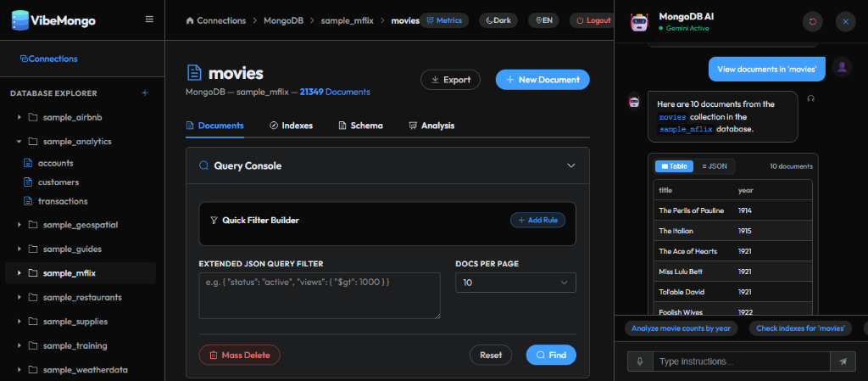Log out using the Logout button
The height and width of the screenshot is (381, 868).
pyautogui.click(x=593, y=20)
